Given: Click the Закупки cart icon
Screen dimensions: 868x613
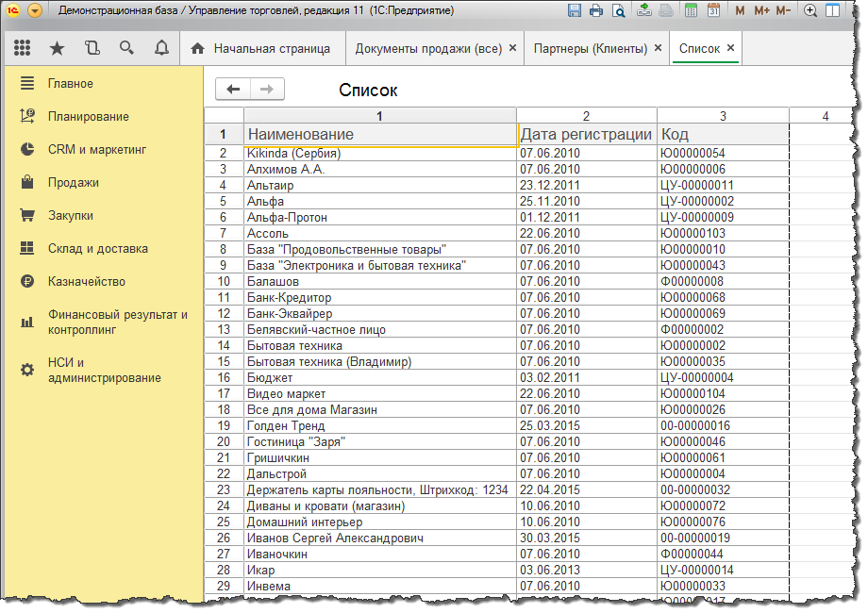Looking at the screenshot, I should 27,215.
